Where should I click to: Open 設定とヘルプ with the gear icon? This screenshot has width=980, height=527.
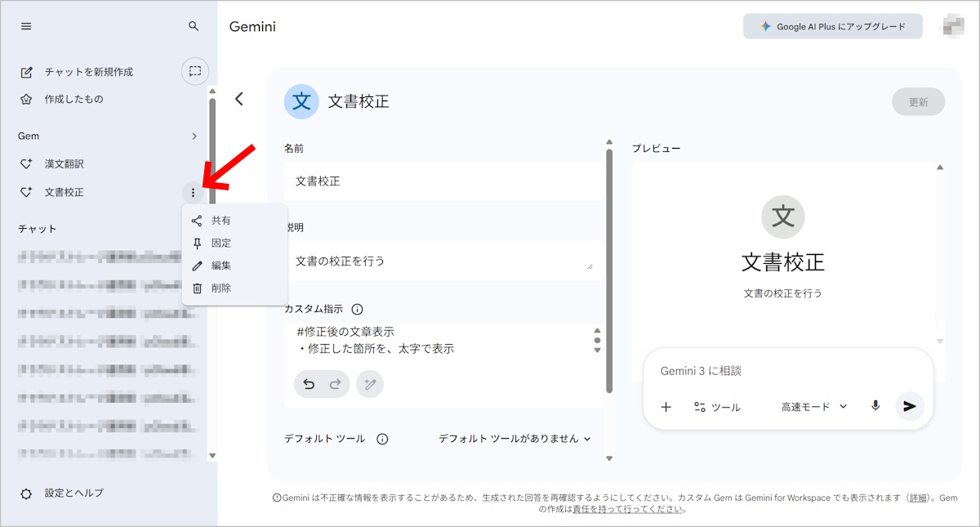[24, 494]
